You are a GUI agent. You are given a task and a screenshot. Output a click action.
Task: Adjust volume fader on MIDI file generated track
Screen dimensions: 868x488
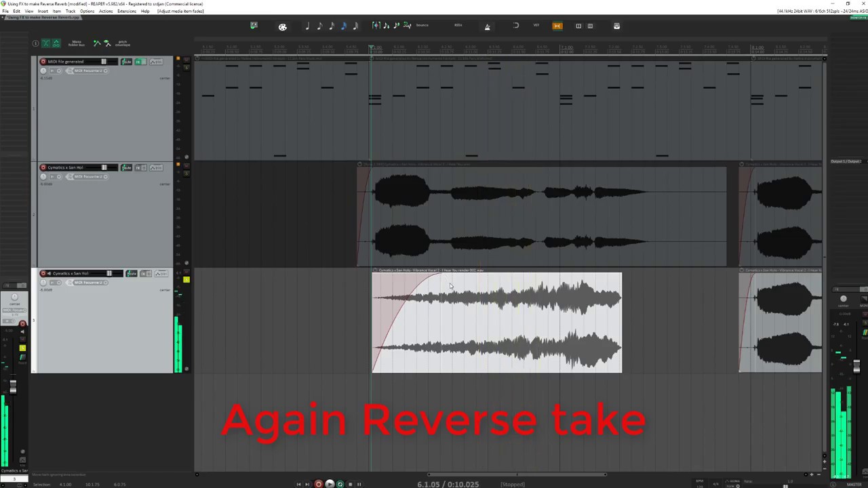click(x=104, y=62)
